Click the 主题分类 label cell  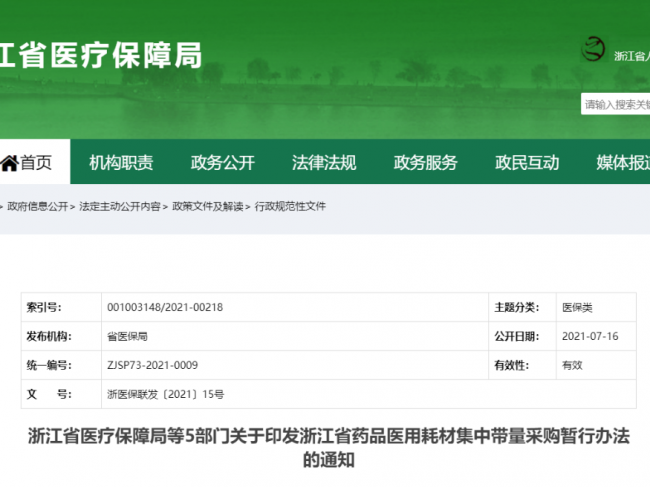point(522,307)
